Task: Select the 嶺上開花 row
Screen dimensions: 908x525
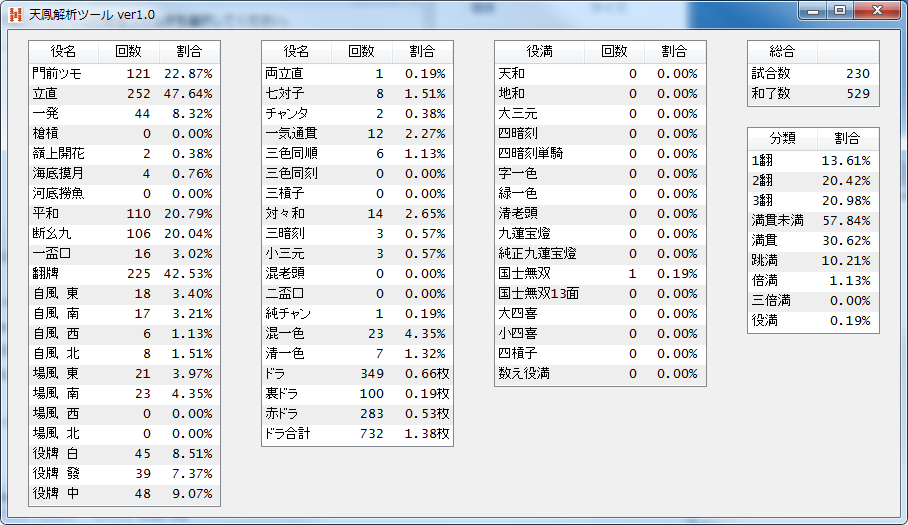Action: (125, 153)
